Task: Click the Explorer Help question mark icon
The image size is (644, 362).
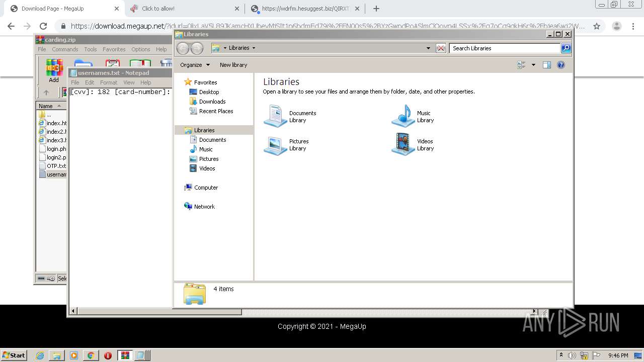Action: [x=561, y=65]
